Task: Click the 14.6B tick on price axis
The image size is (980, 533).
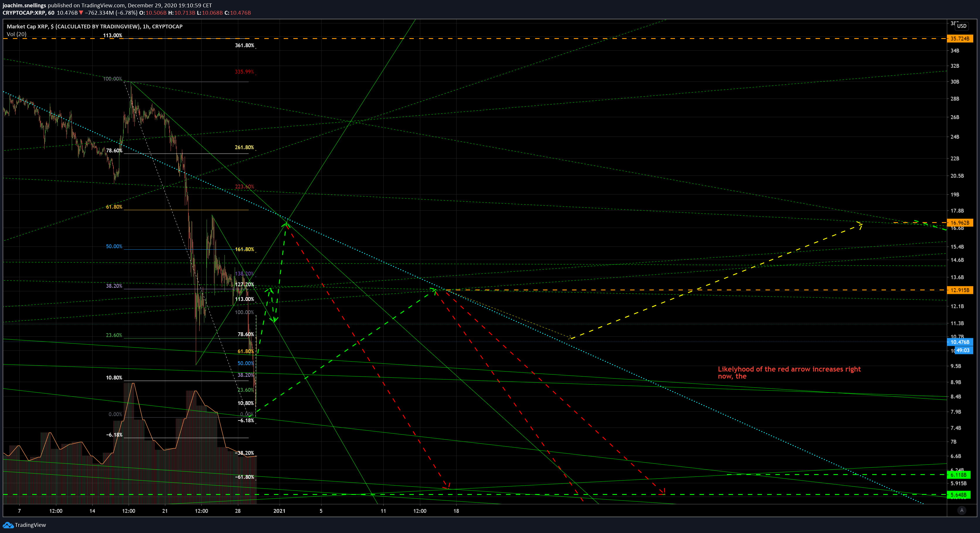Action: 957,260
